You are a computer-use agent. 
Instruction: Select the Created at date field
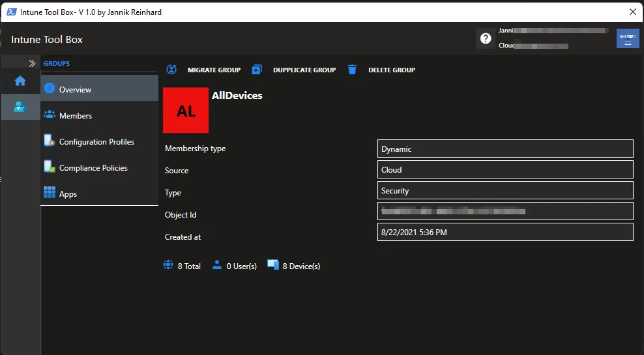(505, 232)
